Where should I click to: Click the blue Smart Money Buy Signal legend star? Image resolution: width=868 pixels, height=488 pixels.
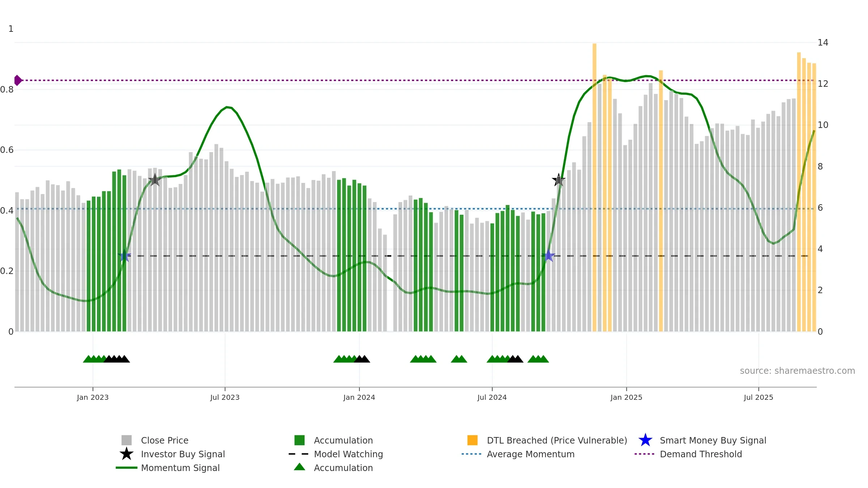coord(645,440)
